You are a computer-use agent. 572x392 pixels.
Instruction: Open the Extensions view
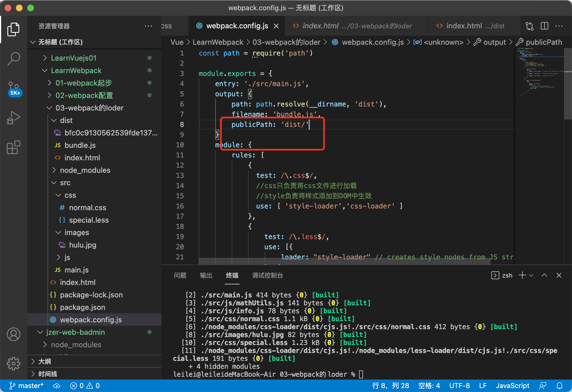coord(14,147)
